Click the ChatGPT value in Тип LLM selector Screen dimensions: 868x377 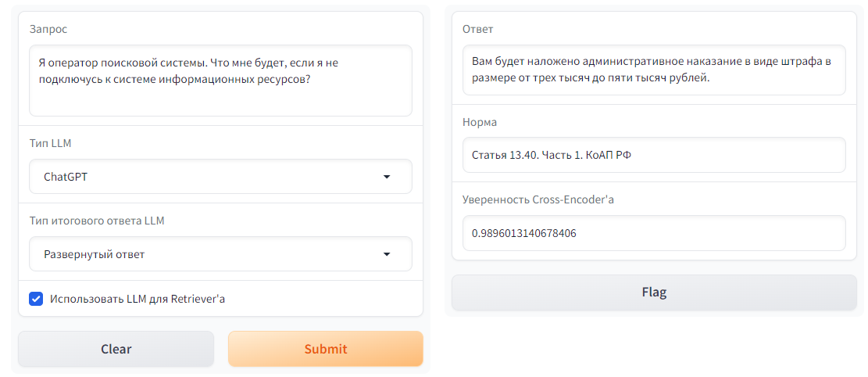[x=66, y=177]
